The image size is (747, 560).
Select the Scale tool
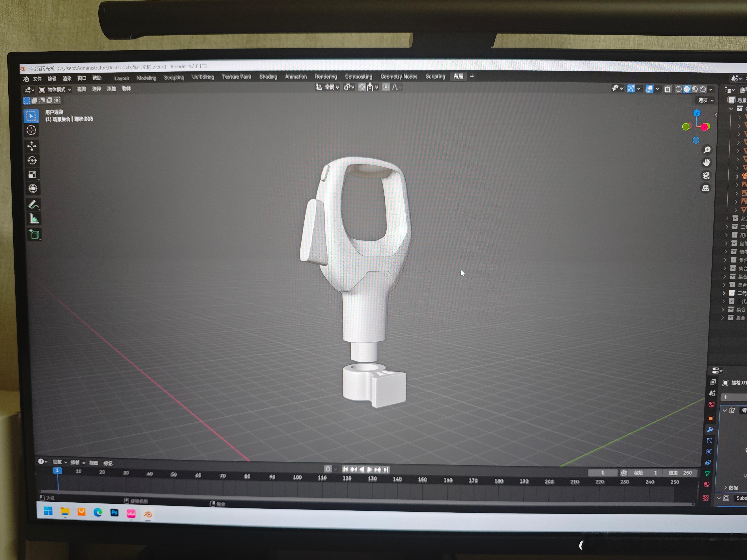[32, 174]
